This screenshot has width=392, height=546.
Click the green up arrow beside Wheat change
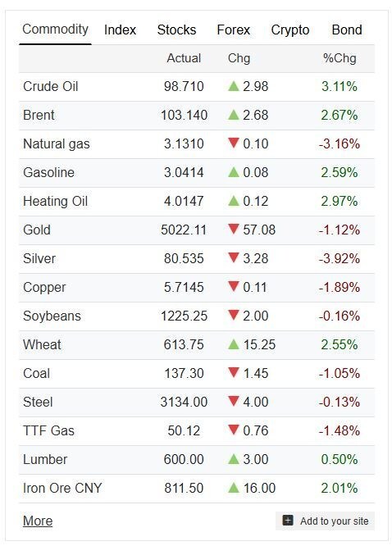234,344
